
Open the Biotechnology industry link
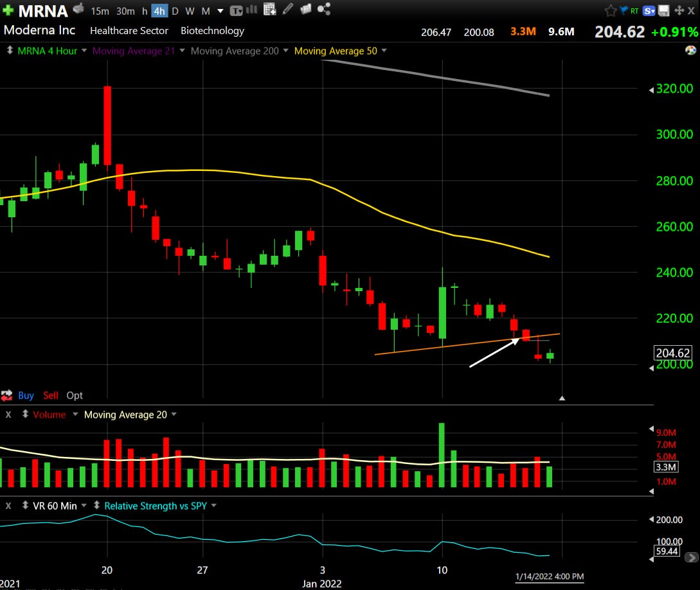point(213,31)
